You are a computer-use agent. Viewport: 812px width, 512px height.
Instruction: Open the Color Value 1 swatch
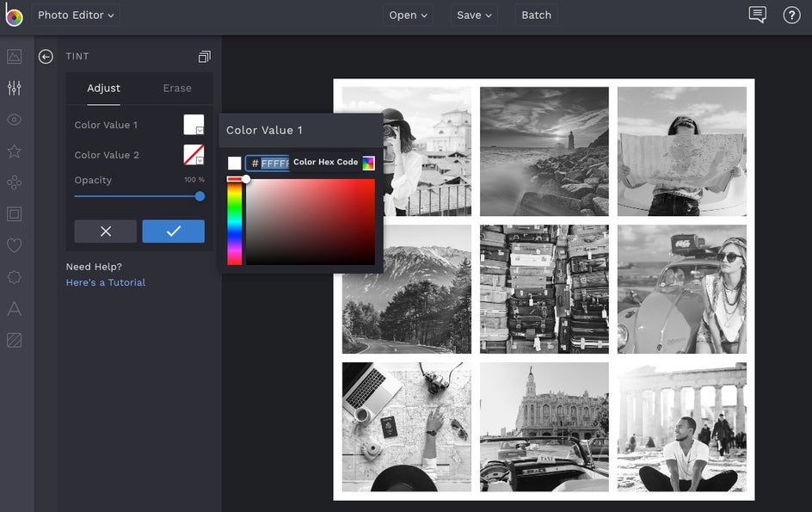click(194, 125)
